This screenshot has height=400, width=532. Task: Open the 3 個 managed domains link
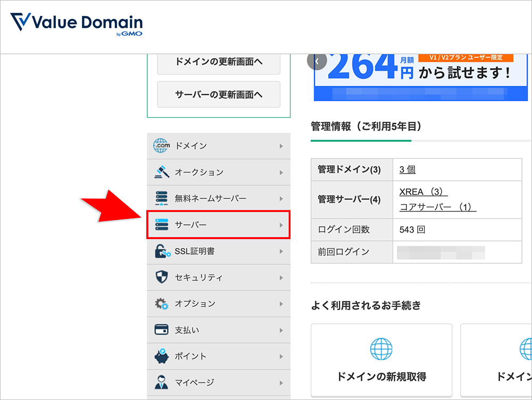pyautogui.click(x=408, y=169)
